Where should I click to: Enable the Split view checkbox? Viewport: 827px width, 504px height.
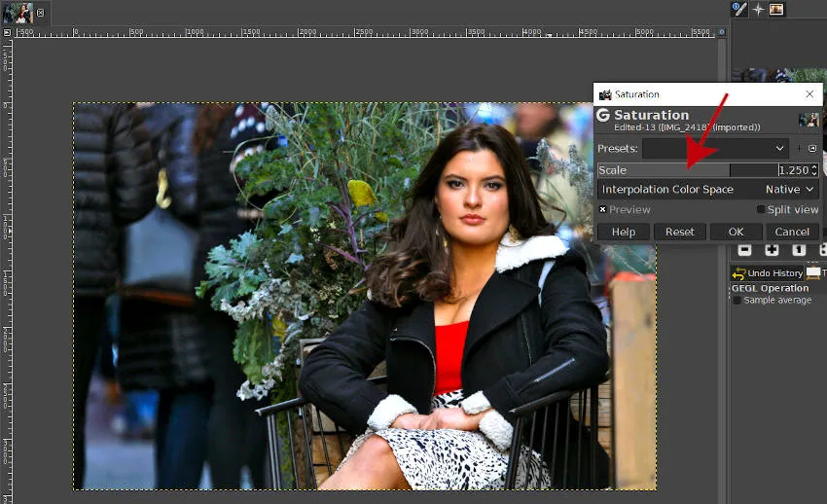click(x=761, y=209)
